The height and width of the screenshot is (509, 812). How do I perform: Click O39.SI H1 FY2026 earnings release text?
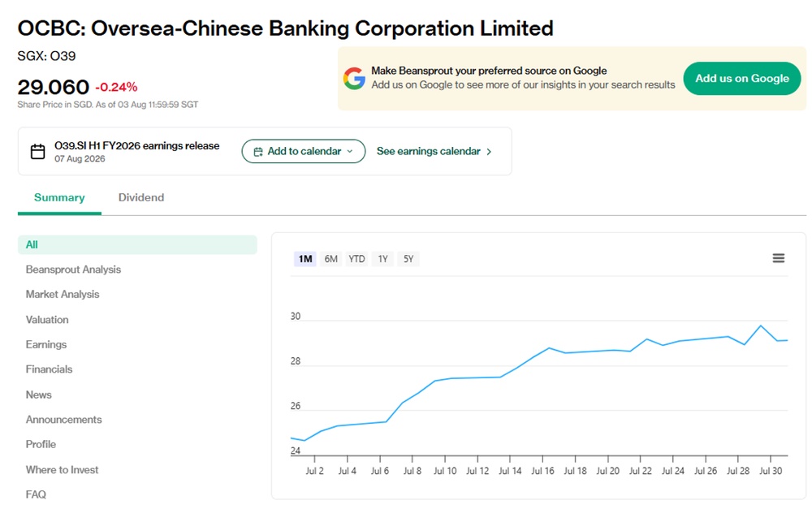136,145
